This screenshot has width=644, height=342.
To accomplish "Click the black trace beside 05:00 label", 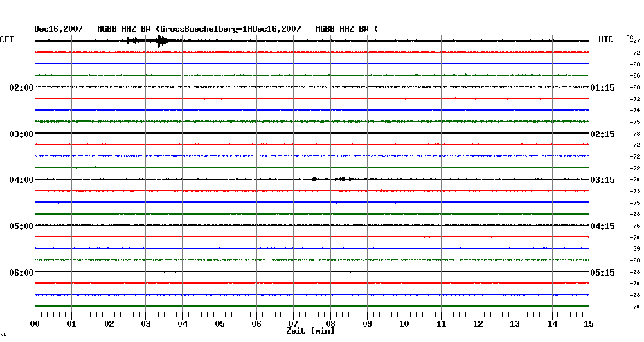I will pos(312,225).
